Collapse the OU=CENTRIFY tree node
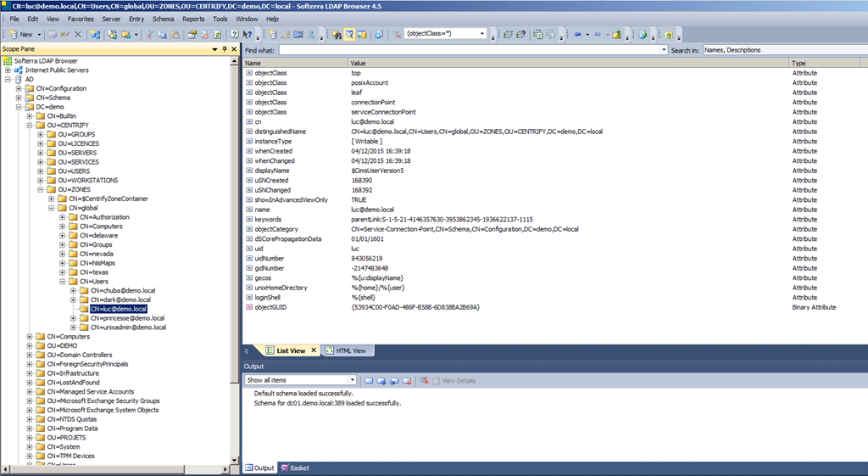This screenshot has height=476, width=868. tap(30, 126)
